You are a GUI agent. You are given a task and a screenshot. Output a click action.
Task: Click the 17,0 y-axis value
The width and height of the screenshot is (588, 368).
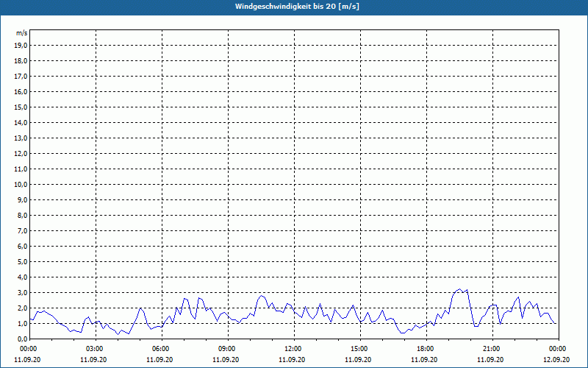(x=21, y=77)
